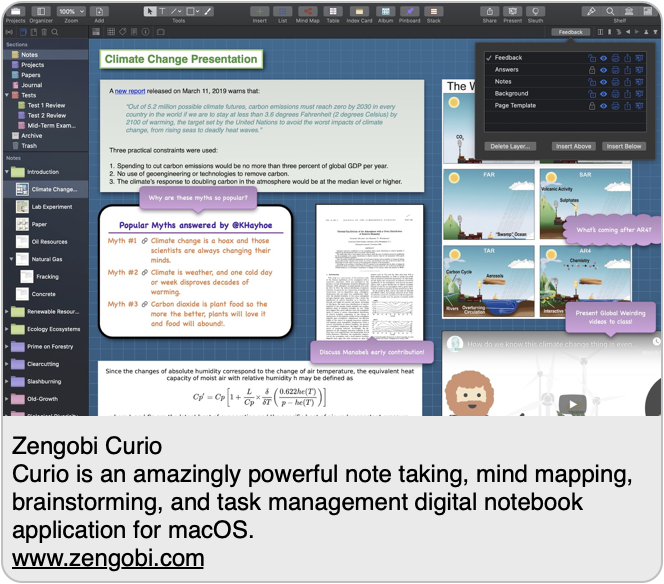The height and width of the screenshot is (584, 664).
Task: Toggle lock on the Answers layer
Action: [x=592, y=70]
